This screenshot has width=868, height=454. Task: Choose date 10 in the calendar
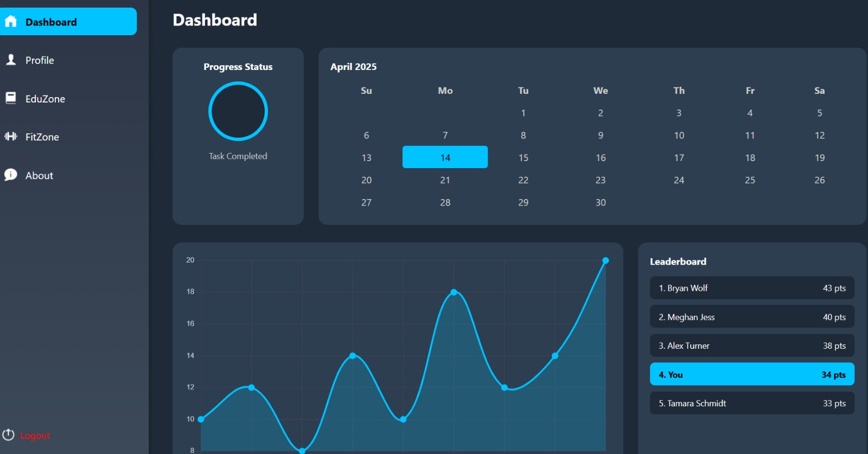(679, 135)
